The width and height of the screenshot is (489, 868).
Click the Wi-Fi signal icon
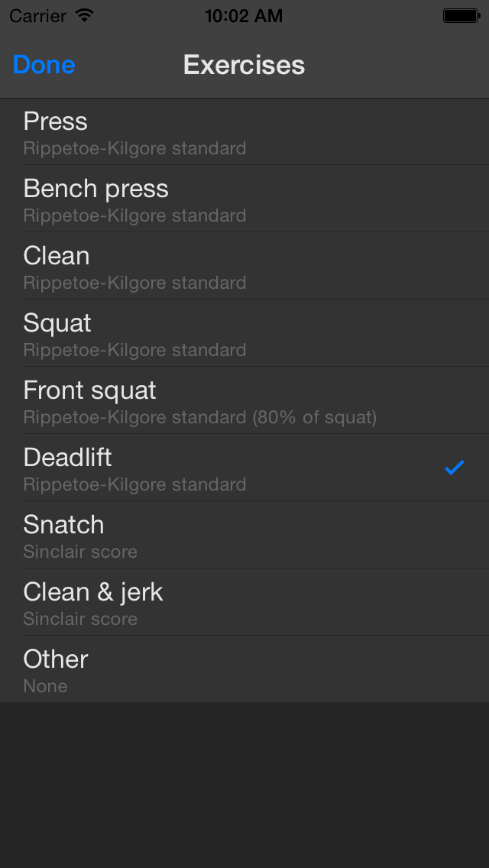[85, 15]
